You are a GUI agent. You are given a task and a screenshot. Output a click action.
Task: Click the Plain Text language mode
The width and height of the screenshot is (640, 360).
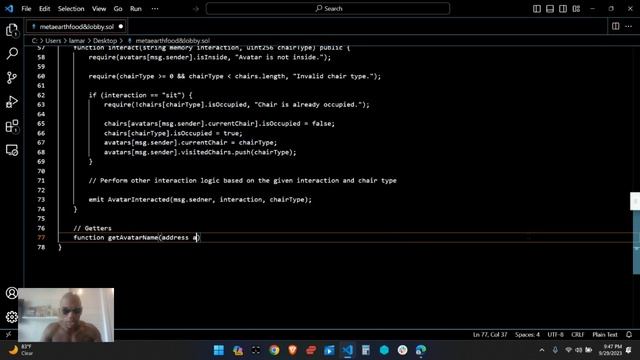coord(605,335)
